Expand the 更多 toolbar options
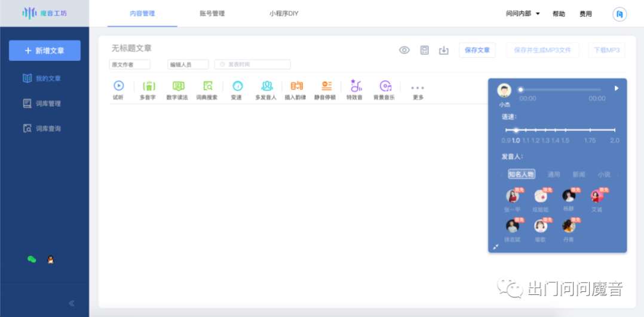644x317 pixels. pos(418,88)
